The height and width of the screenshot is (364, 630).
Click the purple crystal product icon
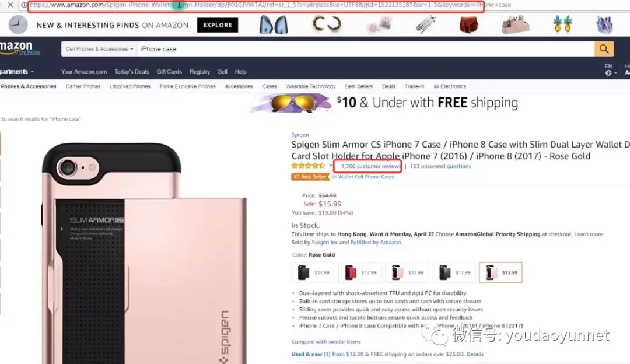click(604, 24)
